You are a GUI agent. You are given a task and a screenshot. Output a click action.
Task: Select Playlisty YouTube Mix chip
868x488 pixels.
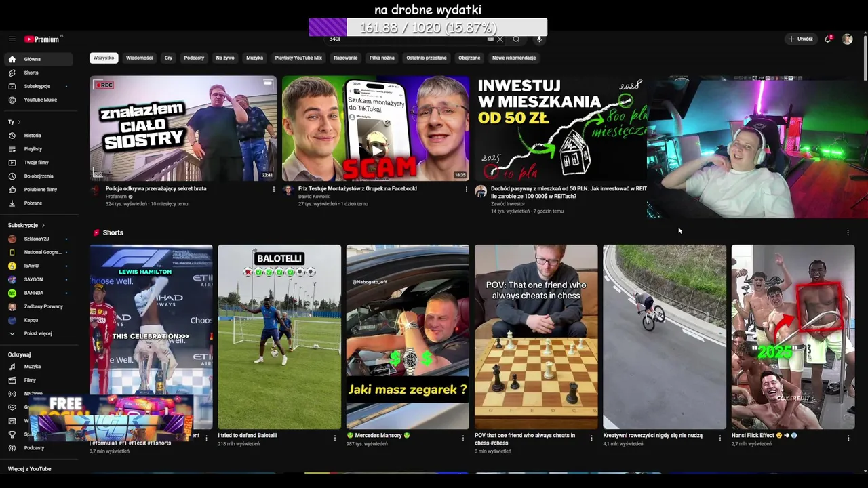298,58
